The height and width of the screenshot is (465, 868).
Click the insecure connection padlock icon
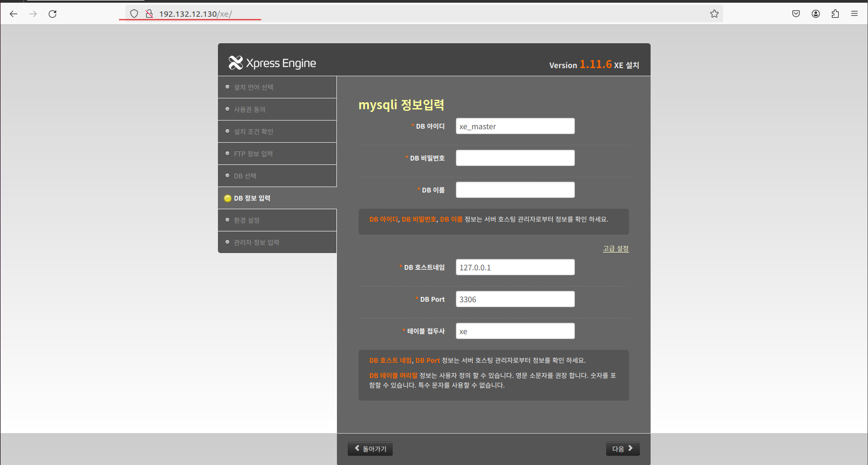coord(149,14)
